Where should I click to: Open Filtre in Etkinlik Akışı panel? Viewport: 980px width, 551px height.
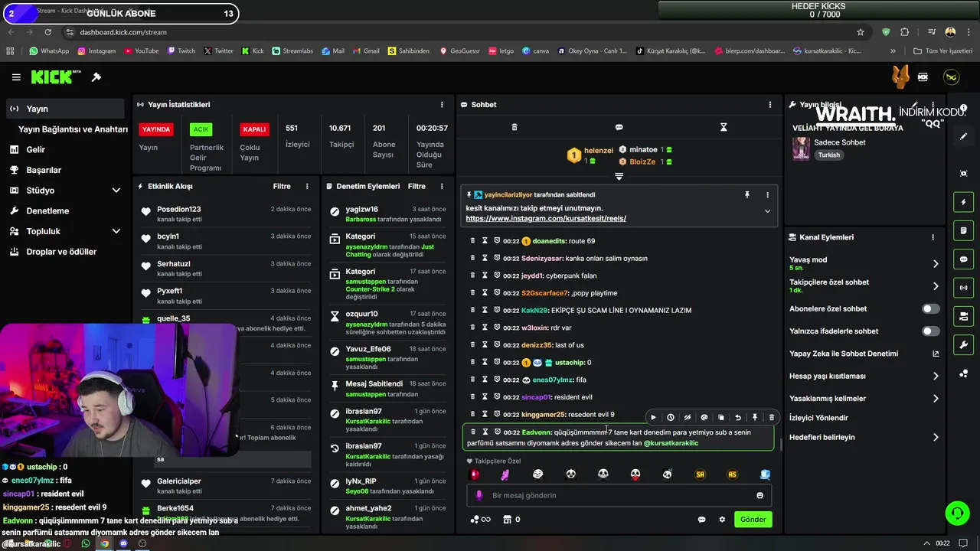click(282, 187)
